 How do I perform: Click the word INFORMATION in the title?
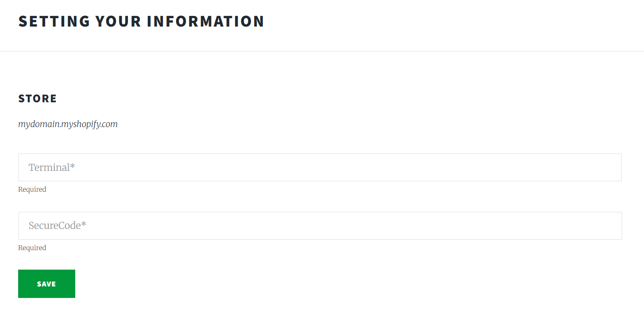(205, 21)
